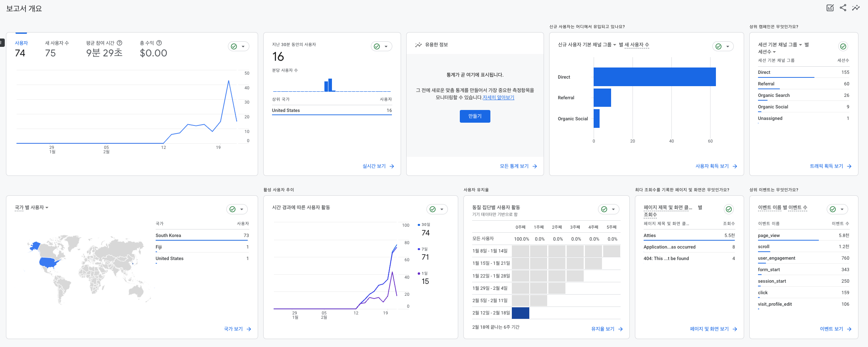Click the Atties page title row
This screenshot has width=868, height=347.
pos(689,235)
